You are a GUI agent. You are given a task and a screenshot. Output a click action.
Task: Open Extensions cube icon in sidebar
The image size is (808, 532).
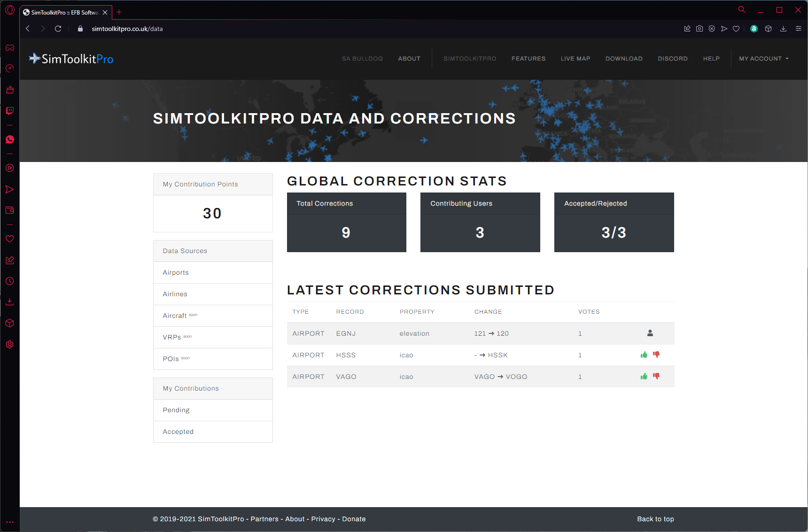(x=10, y=324)
